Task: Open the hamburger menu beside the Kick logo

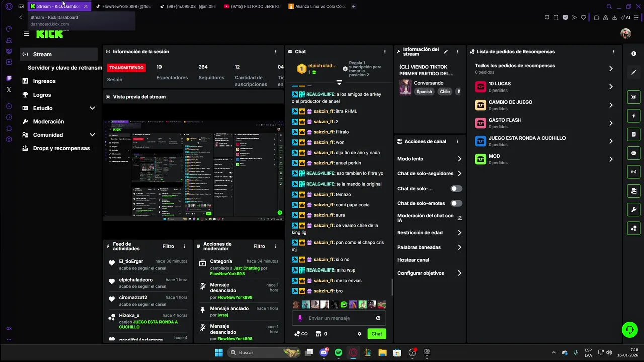Action: point(26,34)
